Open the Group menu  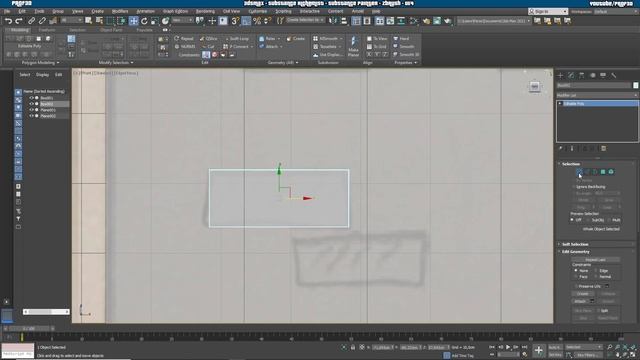58,11
